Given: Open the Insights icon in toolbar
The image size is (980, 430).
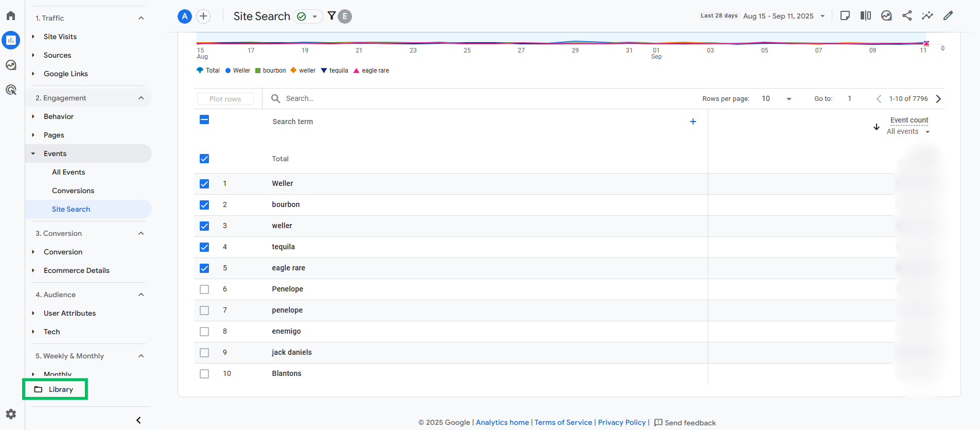Looking at the screenshot, I should [886, 15].
